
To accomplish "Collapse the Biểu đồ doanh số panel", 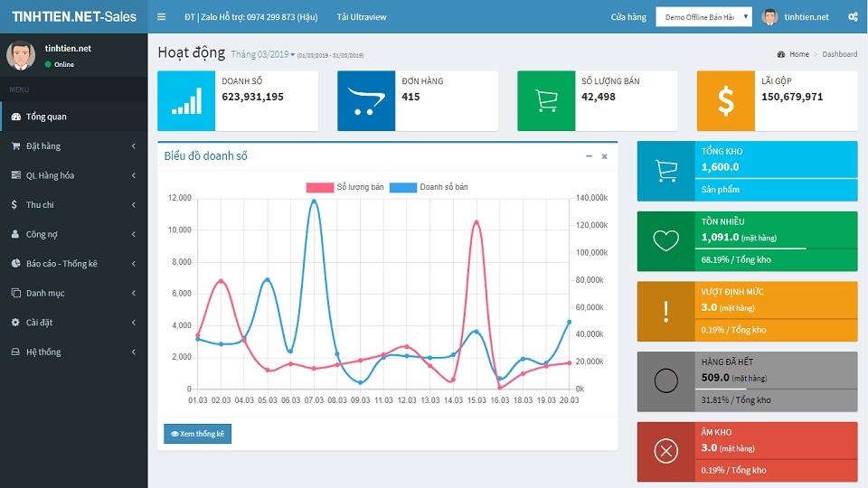I will pyautogui.click(x=589, y=156).
